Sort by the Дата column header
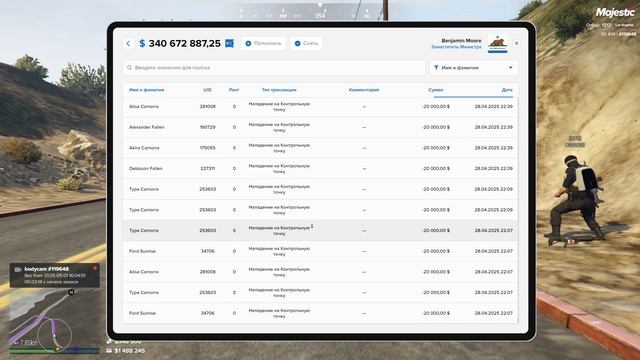 507,90
